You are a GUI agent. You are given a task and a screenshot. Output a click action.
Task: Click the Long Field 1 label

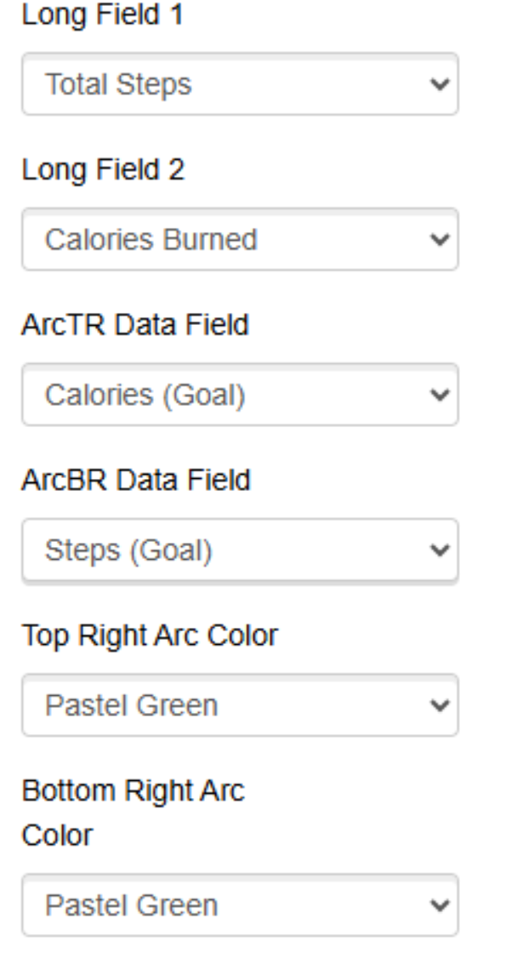click(103, 14)
